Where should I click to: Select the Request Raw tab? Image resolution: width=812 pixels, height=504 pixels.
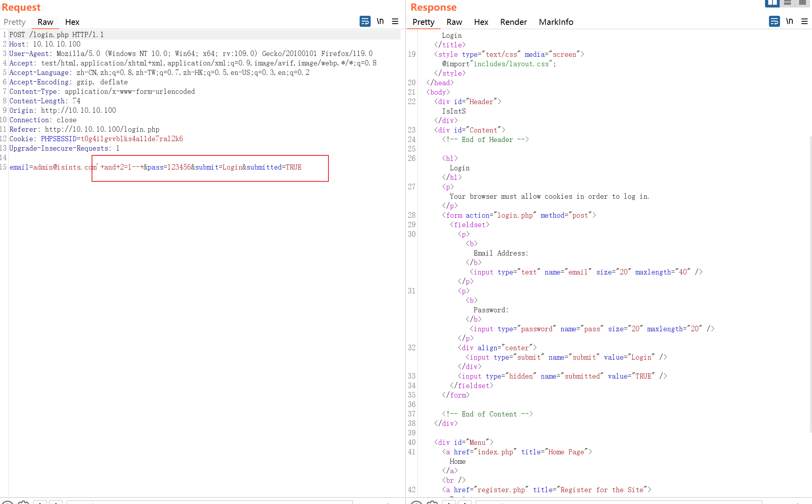(x=45, y=22)
